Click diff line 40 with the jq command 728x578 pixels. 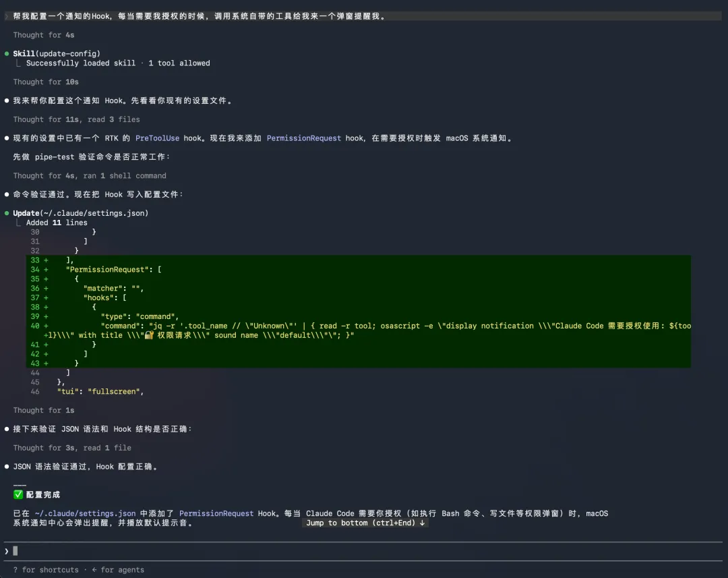tap(359, 330)
